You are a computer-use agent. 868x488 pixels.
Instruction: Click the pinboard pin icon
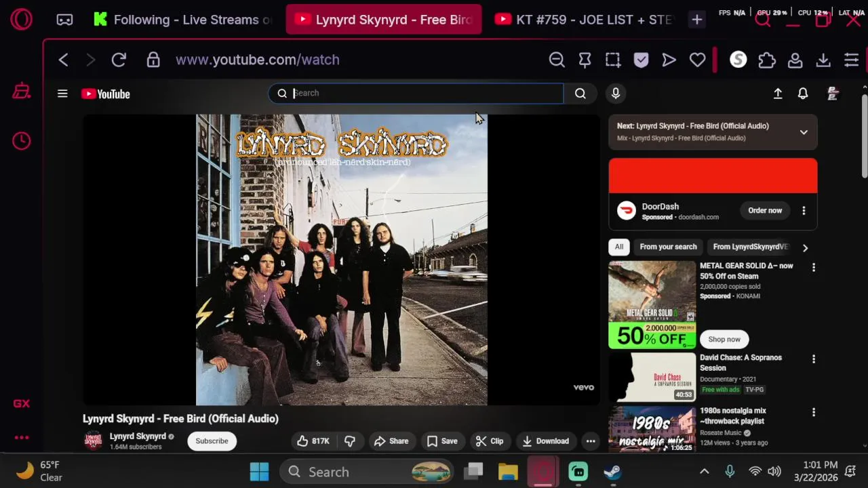(x=585, y=60)
